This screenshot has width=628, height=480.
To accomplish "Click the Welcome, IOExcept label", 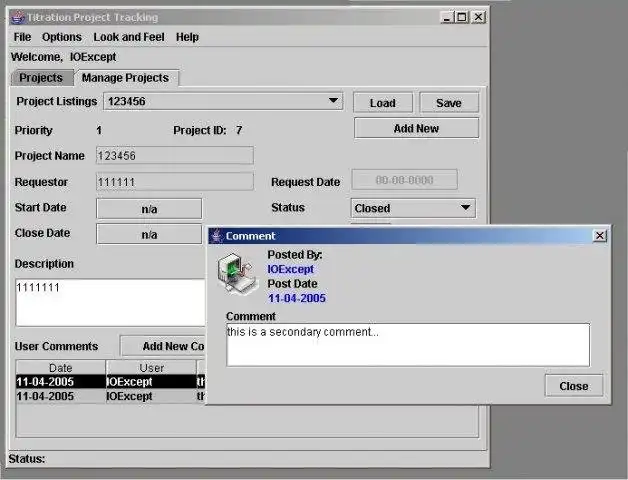I will pyautogui.click(x=64, y=57).
